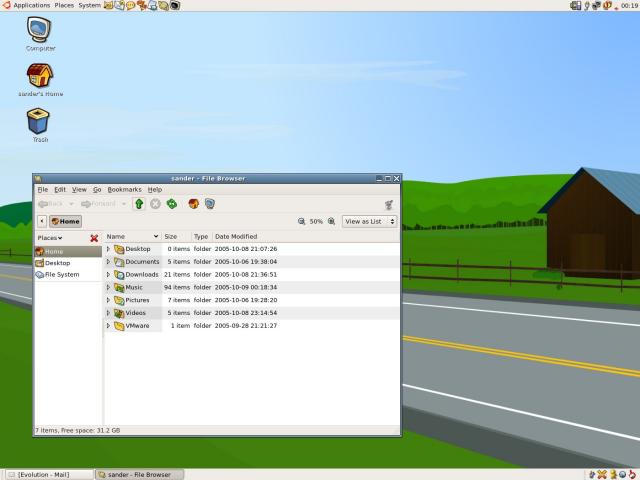Launch the chat bubble application in top panel
Screen dimensions: 640x480
pos(131,5)
